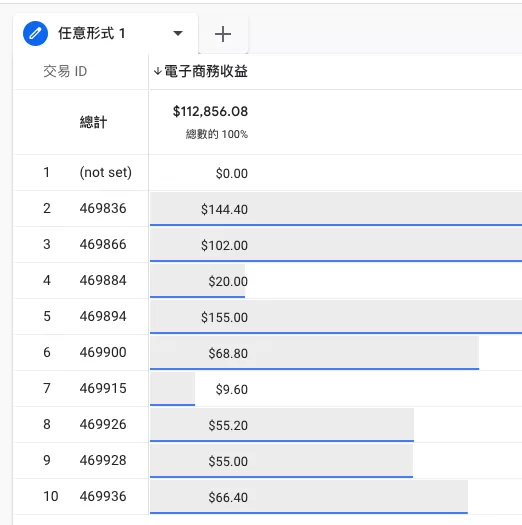Click the $68.80 revenue cell
522x525 pixels.
click(x=228, y=354)
